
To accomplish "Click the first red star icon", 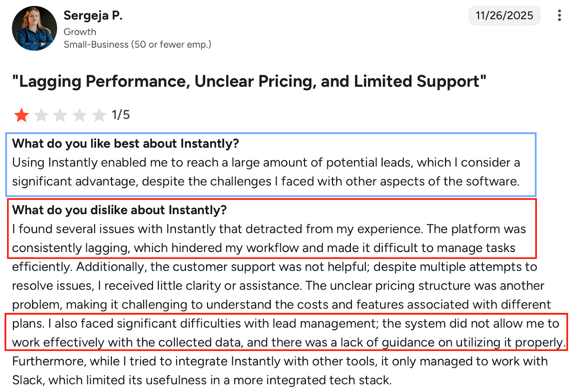I will pyautogui.click(x=21, y=115).
